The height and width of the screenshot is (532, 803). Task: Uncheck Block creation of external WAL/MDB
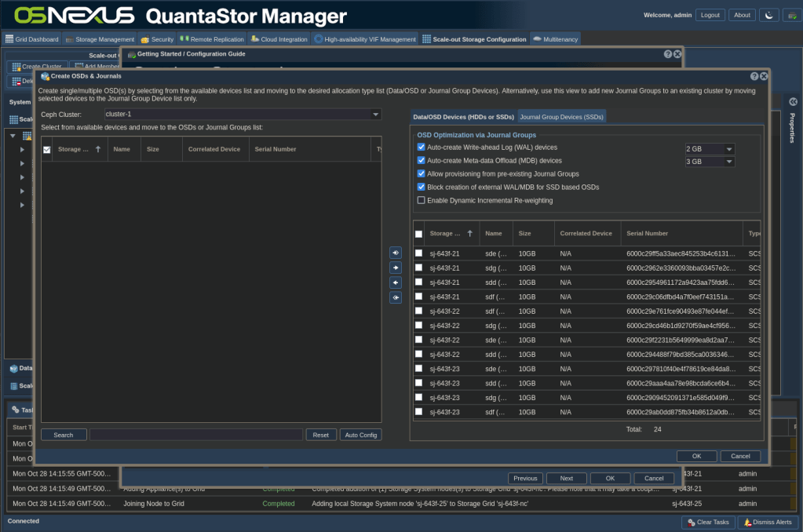coord(422,188)
